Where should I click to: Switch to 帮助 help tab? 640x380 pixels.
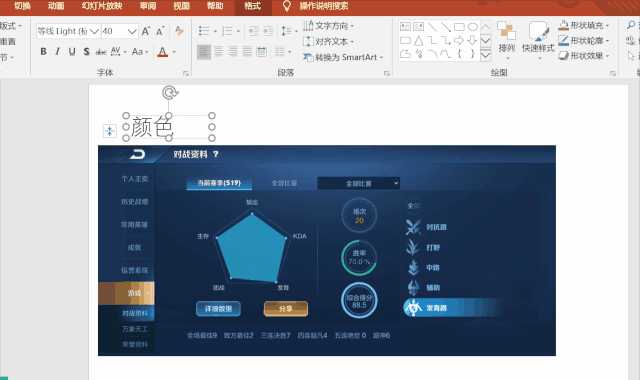click(x=215, y=6)
